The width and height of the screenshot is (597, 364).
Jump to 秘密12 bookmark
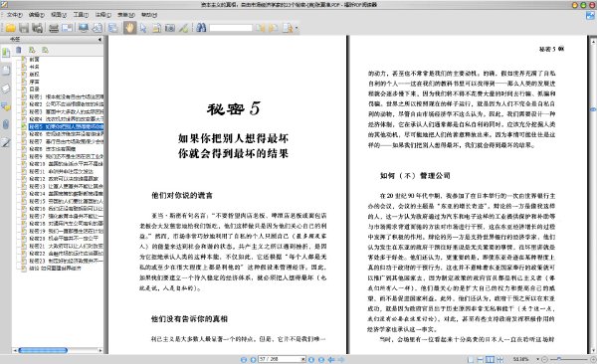[x=64, y=179]
